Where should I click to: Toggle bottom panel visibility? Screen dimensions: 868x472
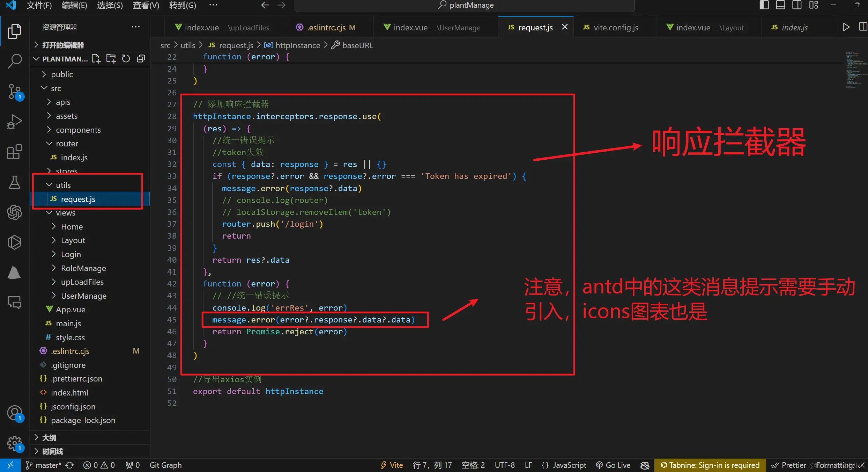pos(780,5)
